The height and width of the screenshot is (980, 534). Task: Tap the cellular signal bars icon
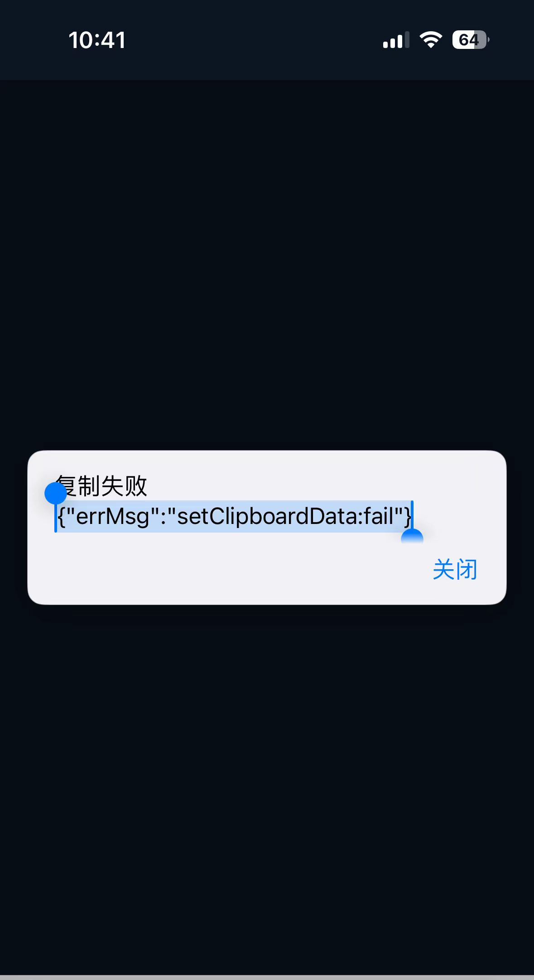(x=396, y=40)
